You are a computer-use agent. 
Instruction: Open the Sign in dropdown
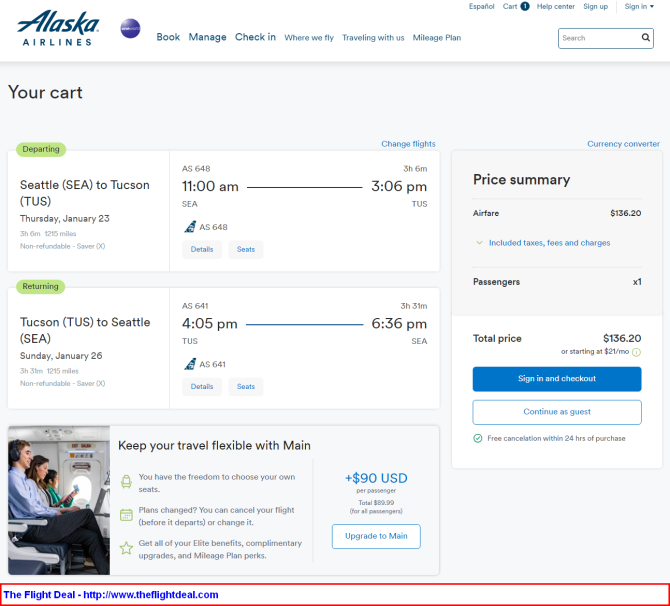tap(639, 6)
